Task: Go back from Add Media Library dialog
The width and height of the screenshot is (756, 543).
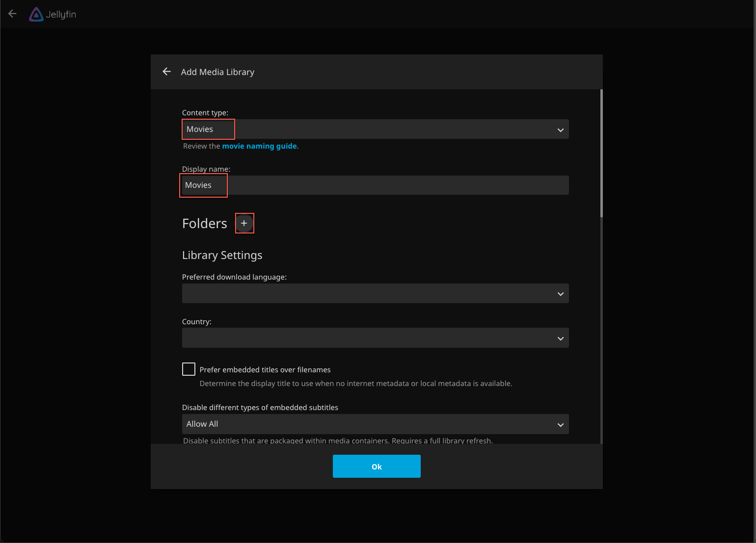Action: pyautogui.click(x=167, y=72)
